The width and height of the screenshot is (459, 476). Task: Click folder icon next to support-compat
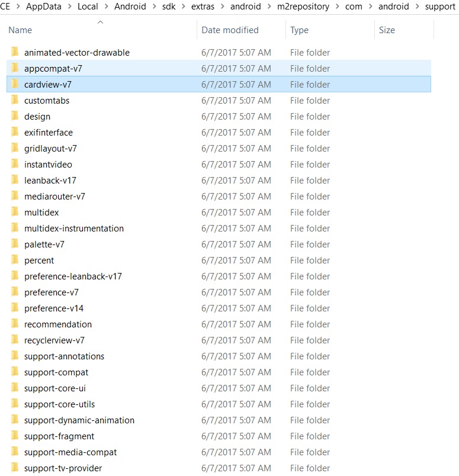point(15,372)
